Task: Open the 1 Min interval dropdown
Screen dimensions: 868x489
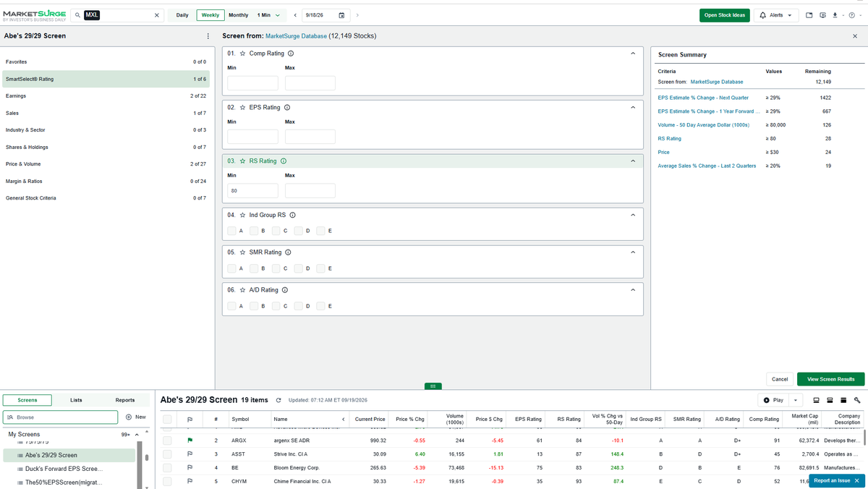Action: (268, 15)
